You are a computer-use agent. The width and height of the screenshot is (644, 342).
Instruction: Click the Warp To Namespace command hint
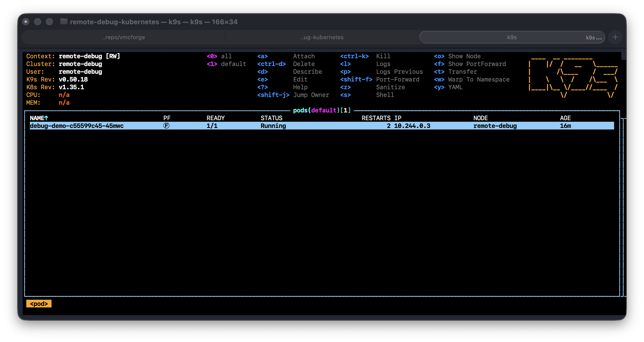coord(479,79)
